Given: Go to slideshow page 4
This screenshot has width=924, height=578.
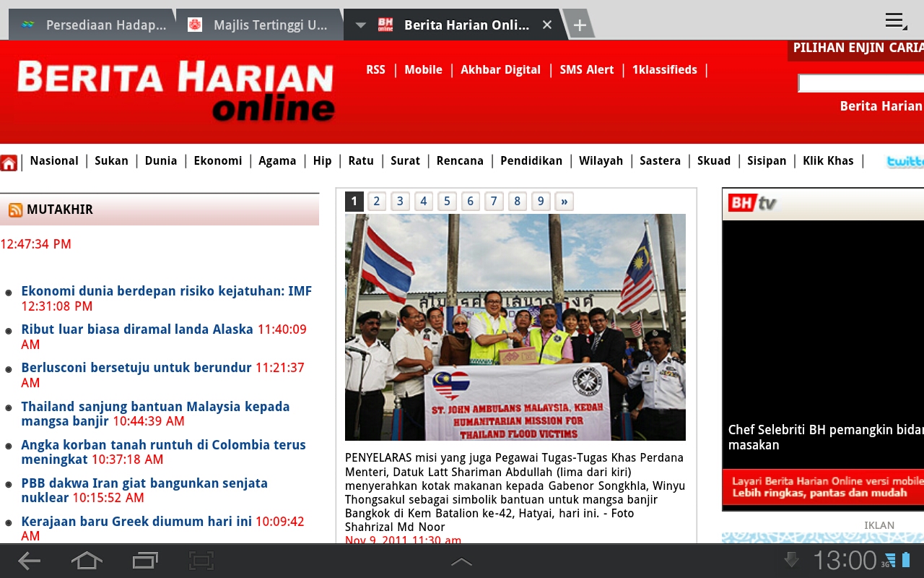Looking at the screenshot, I should click(424, 202).
